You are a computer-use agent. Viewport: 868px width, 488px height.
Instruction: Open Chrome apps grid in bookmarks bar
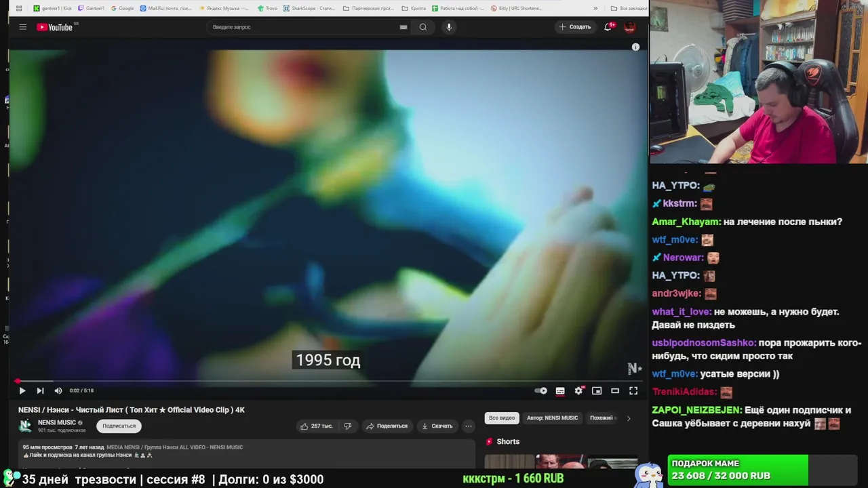pos(18,8)
